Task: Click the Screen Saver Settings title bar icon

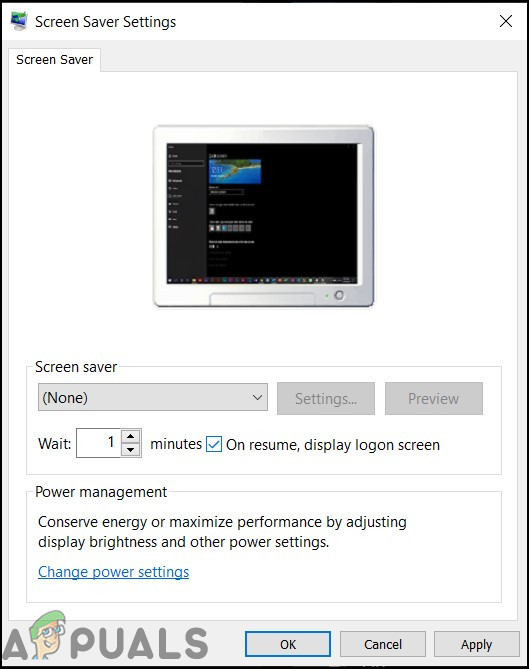Action: click(19, 21)
